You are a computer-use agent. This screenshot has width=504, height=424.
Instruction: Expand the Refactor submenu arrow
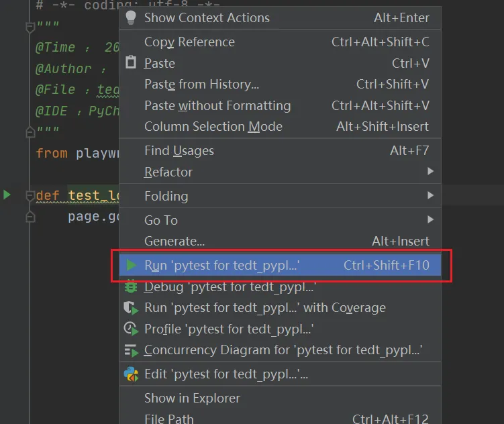[x=430, y=171]
